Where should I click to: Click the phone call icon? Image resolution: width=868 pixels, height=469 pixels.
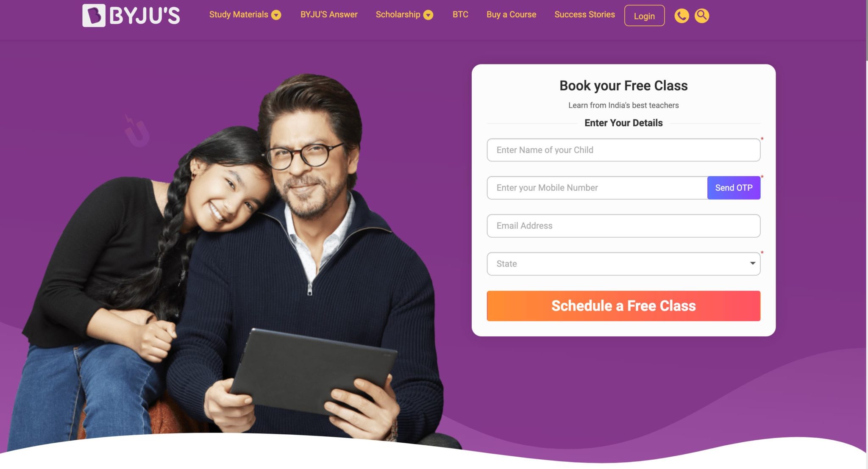point(682,15)
